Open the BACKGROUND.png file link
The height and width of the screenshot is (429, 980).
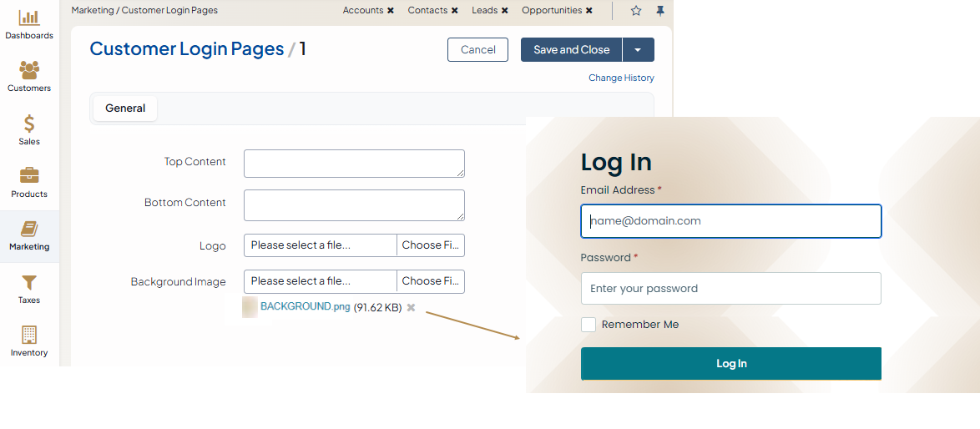305,306
